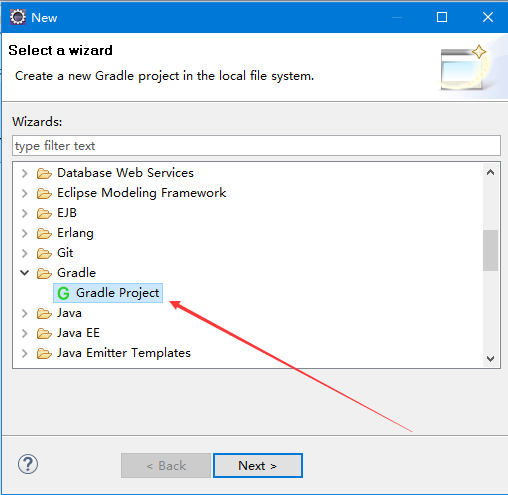Click the Eclipse logo in title bar

click(x=18, y=17)
